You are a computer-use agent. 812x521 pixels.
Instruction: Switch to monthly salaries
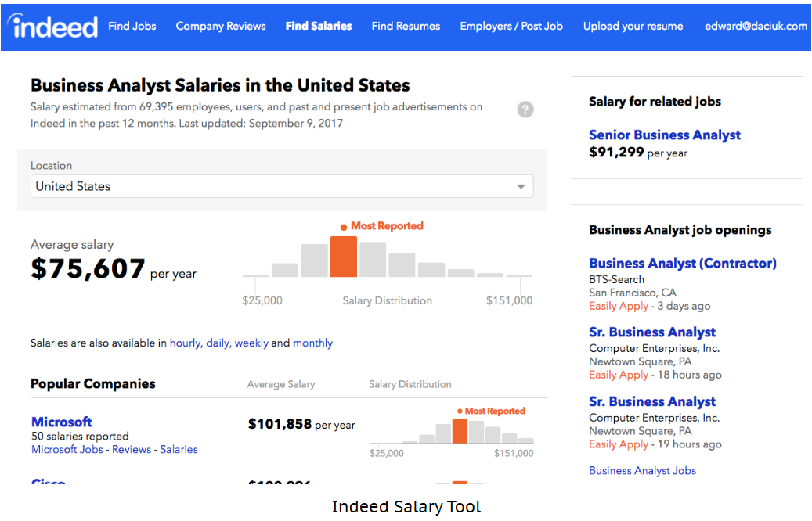click(312, 343)
